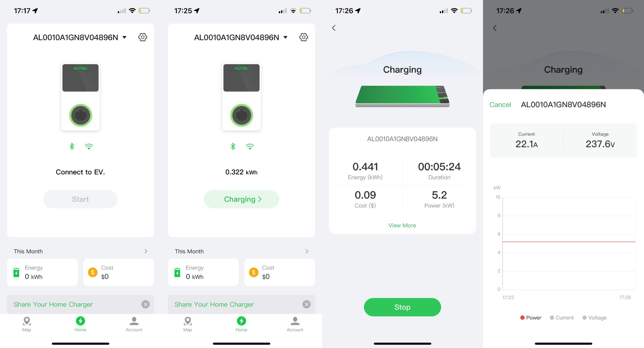The width and height of the screenshot is (644, 348).
Task: Tap Stop to end charging session
Action: tap(402, 307)
